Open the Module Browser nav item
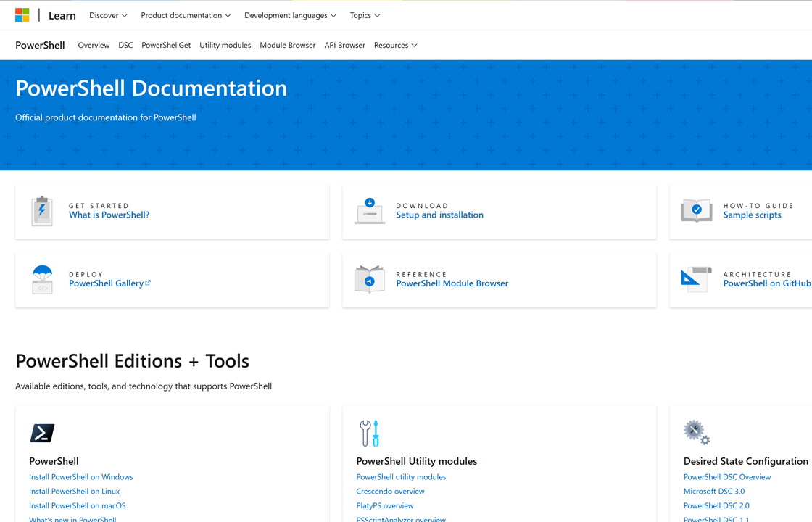812x522 pixels. coord(287,46)
